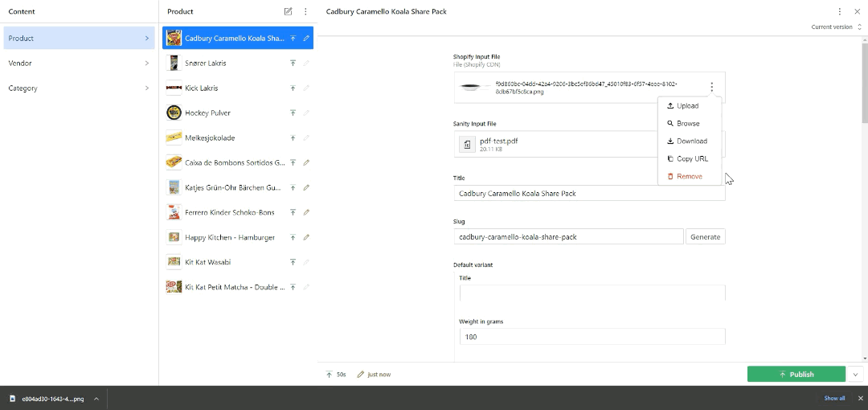The height and width of the screenshot is (410, 868).
Task: Open the document options three-dot menu
Action: (x=839, y=11)
